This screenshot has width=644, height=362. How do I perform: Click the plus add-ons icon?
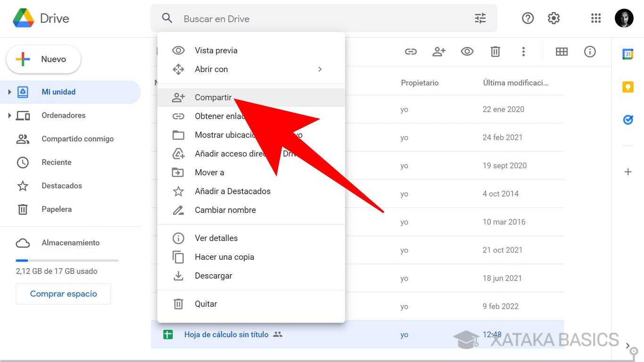[628, 172]
